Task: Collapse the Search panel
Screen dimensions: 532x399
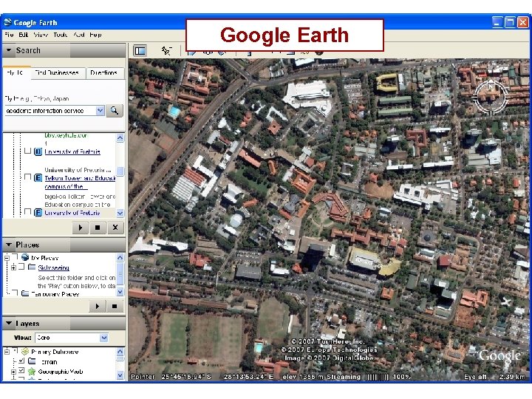Action: click(x=9, y=50)
